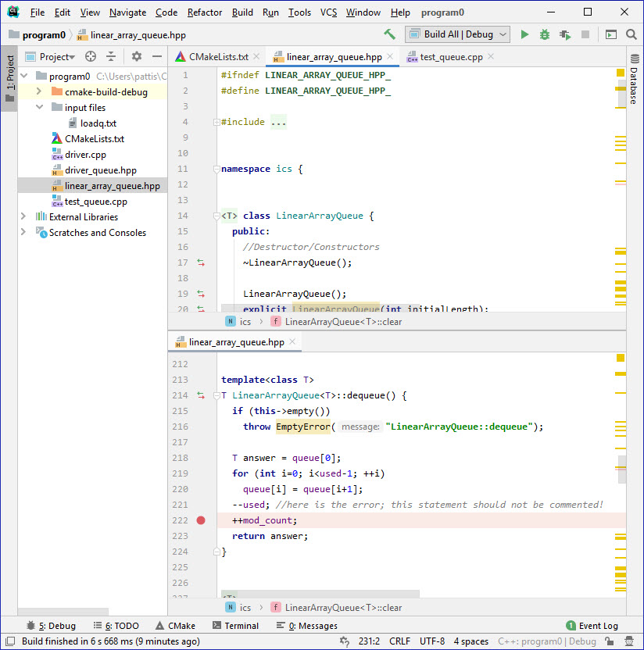Hide the Project tool window
Screen dimensions: 644x650
[x=157, y=56]
